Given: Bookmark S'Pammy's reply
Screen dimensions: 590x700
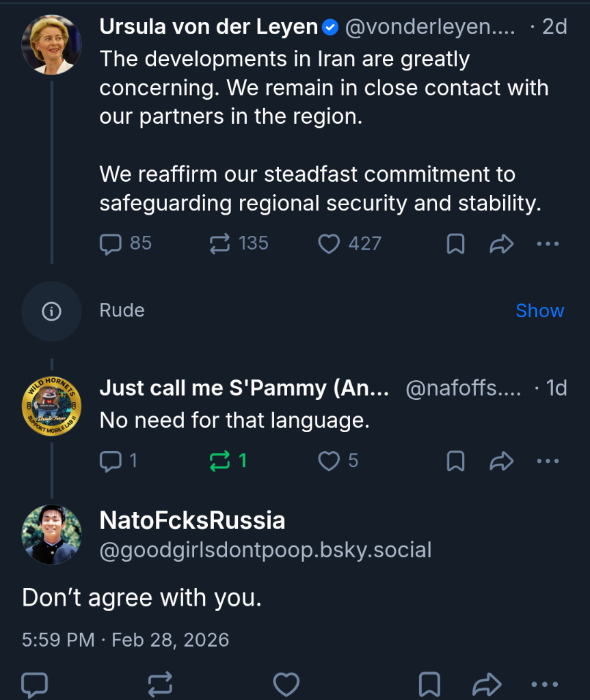Looking at the screenshot, I should [x=455, y=461].
